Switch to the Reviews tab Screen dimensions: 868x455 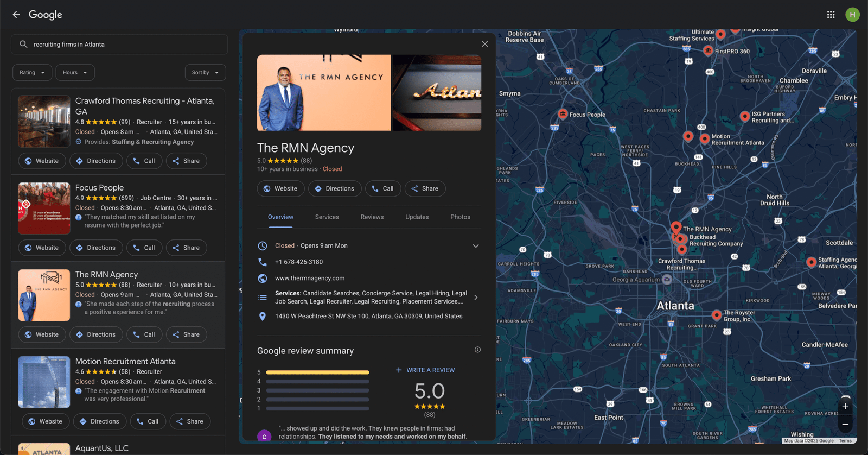pyautogui.click(x=372, y=217)
